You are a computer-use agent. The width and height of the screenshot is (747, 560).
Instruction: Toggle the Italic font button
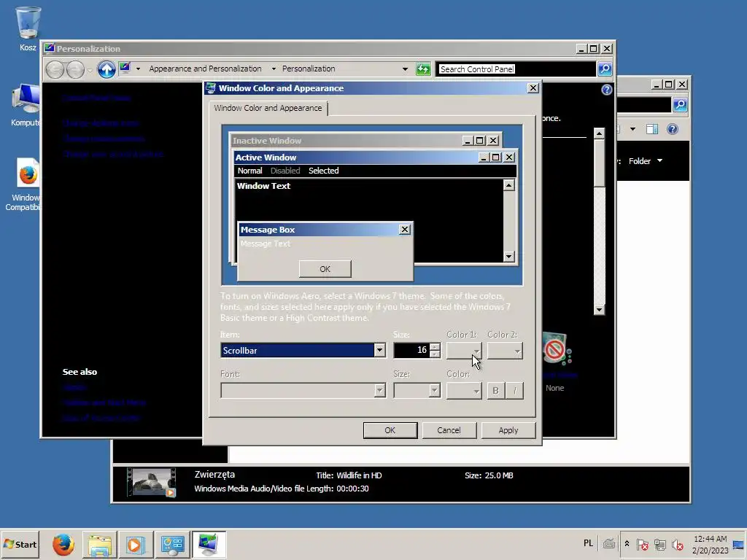coord(514,391)
